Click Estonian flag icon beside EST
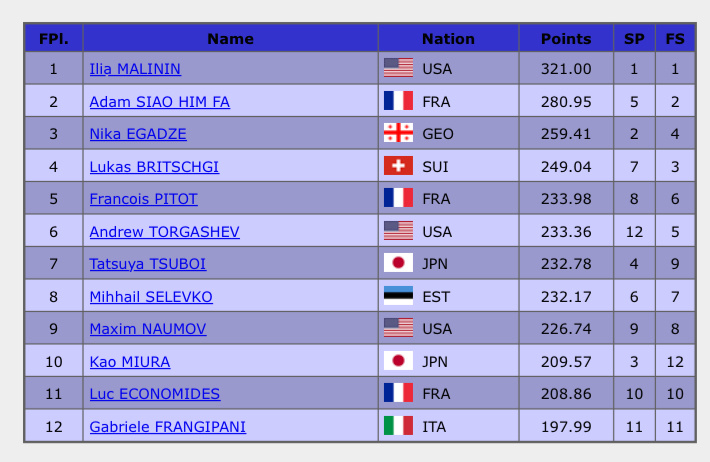710x462 pixels. pyautogui.click(x=398, y=295)
